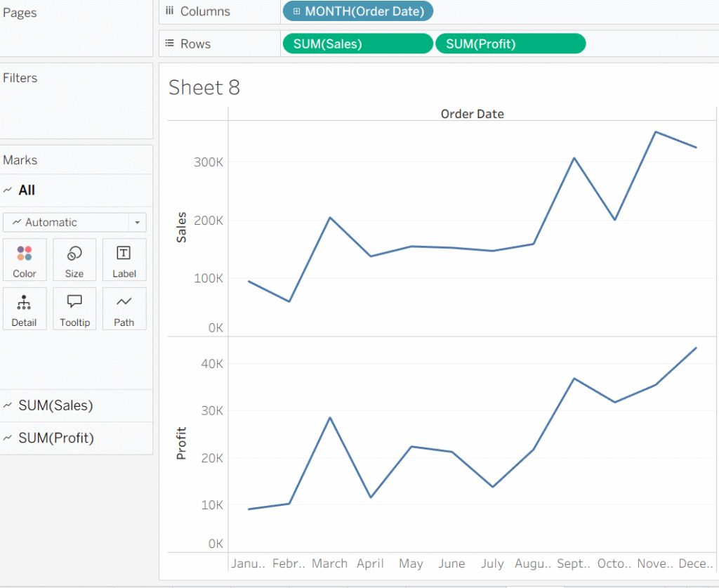
Task: Open the Label marks card
Action: point(124,260)
